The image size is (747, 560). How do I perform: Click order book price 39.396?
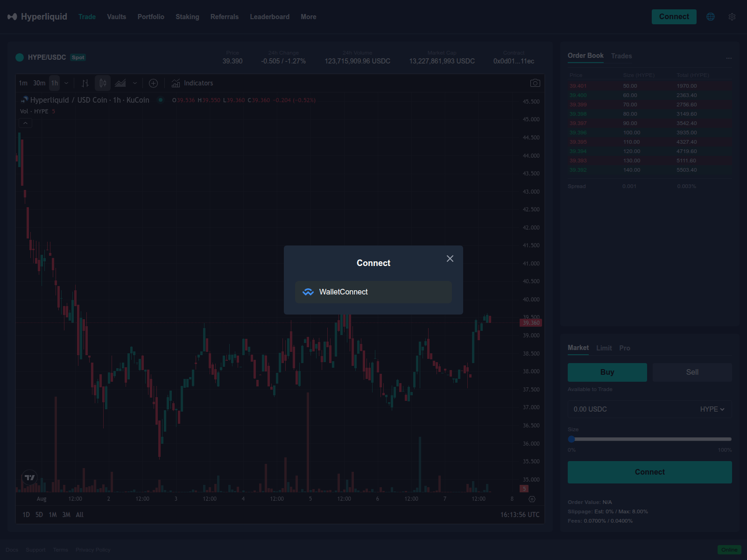coord(578,133)
